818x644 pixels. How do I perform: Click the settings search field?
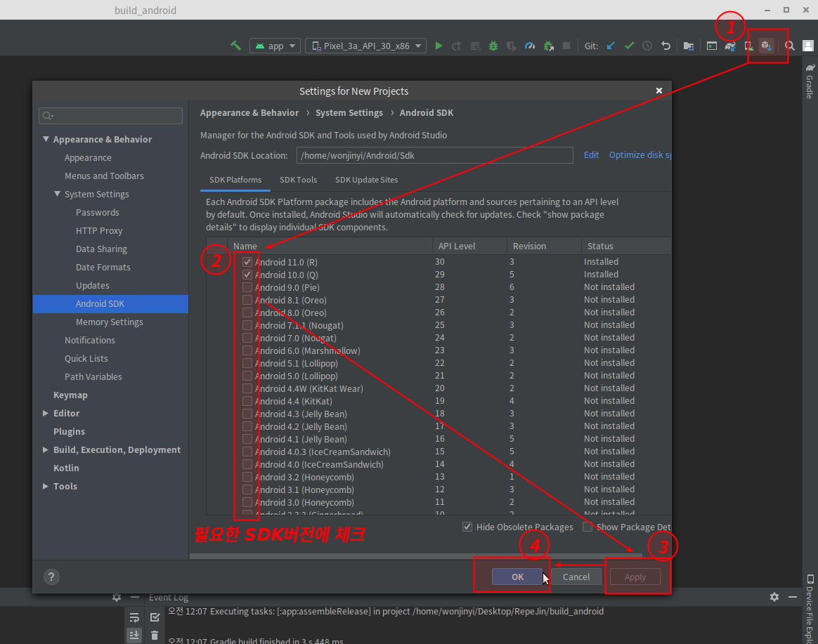coord(110,116)
